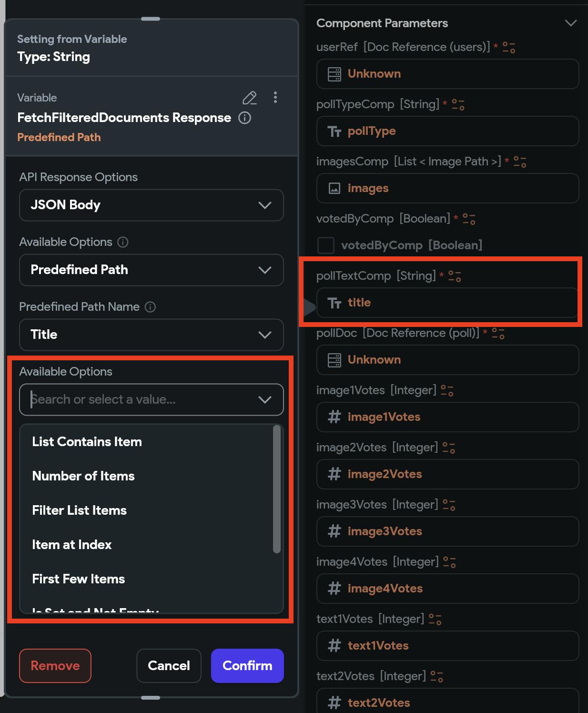This screenshot has height=713, width=588.
Task: Click the edit pencil icon beside Variable
Action: point(249,98)
